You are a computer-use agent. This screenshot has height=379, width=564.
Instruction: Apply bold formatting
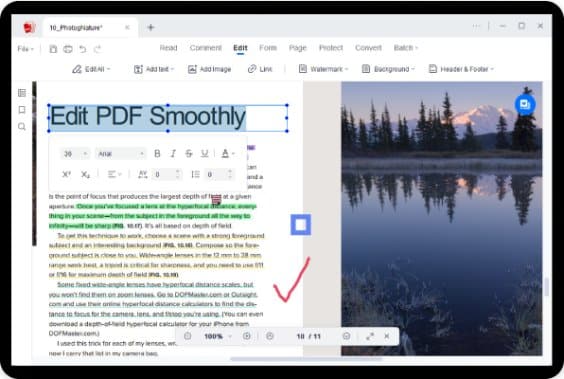coord(157,154)
